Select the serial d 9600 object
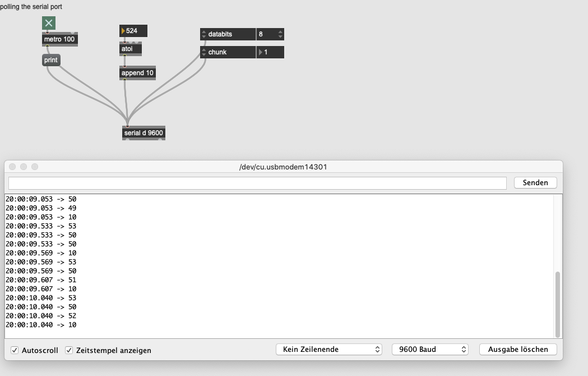The width and height of the screenshot is (588, 376). [143, 133]
